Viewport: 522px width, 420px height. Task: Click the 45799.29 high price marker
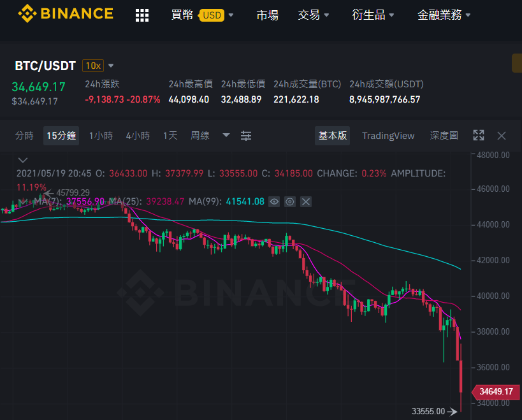[73, 192]
